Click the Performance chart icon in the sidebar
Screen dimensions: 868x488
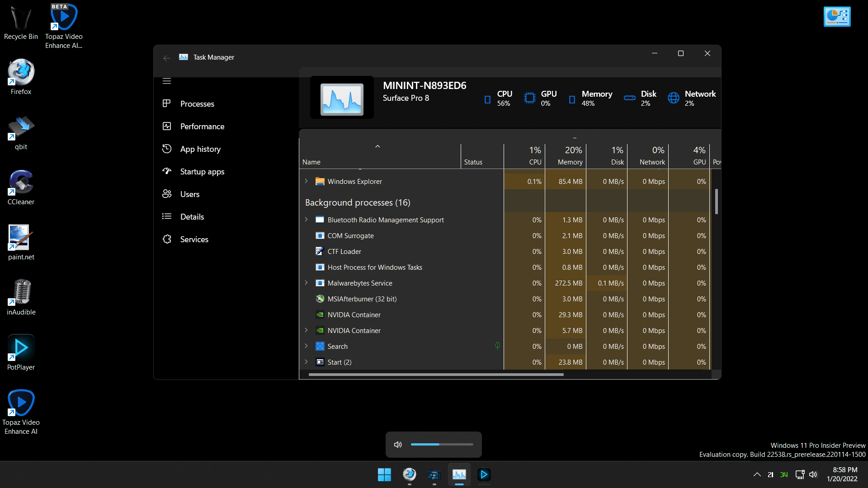167,126
